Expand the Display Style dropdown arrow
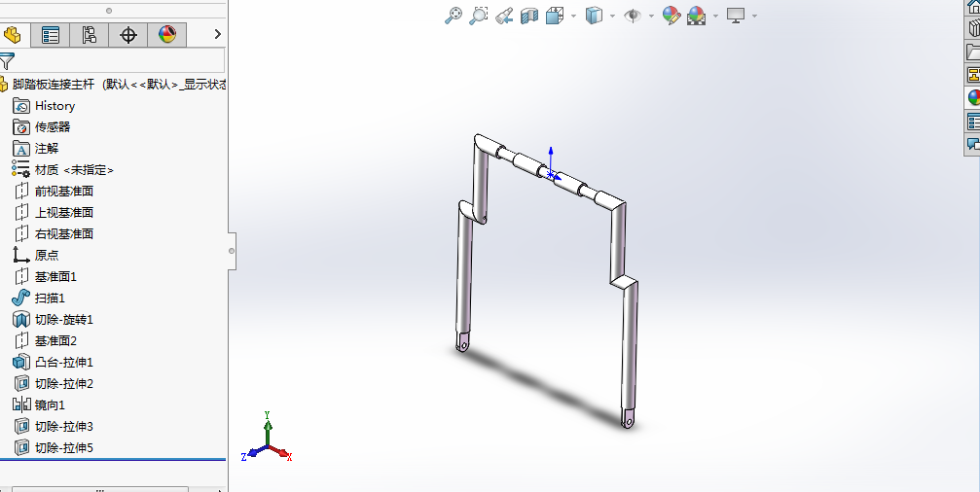 [x=612, y=17]
